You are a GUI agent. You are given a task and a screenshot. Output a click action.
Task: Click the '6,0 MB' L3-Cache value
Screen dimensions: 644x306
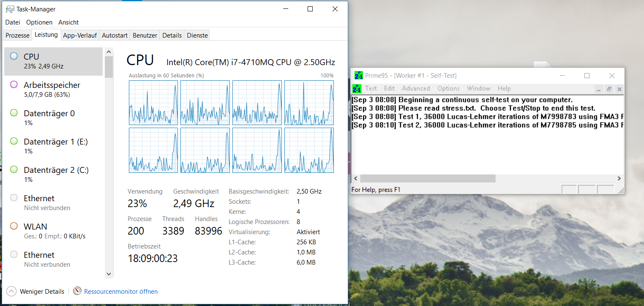pyautogui.click(x=306, y=262)
